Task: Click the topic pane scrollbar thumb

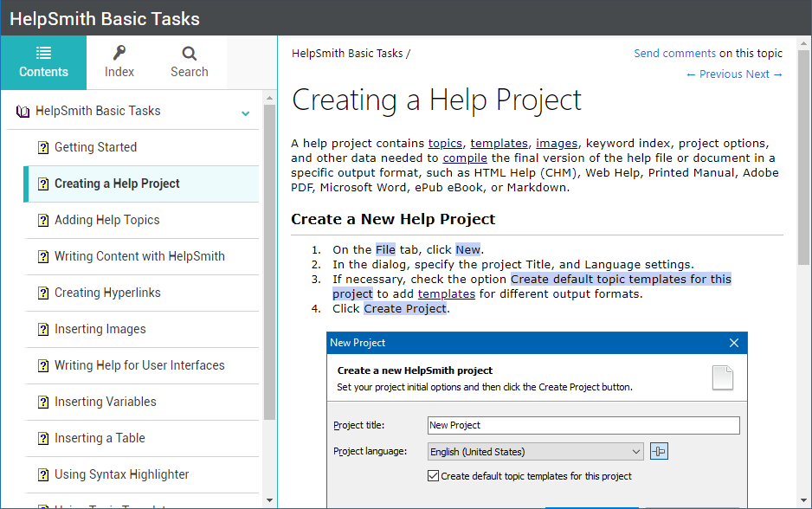Action: tap(803, 158)
